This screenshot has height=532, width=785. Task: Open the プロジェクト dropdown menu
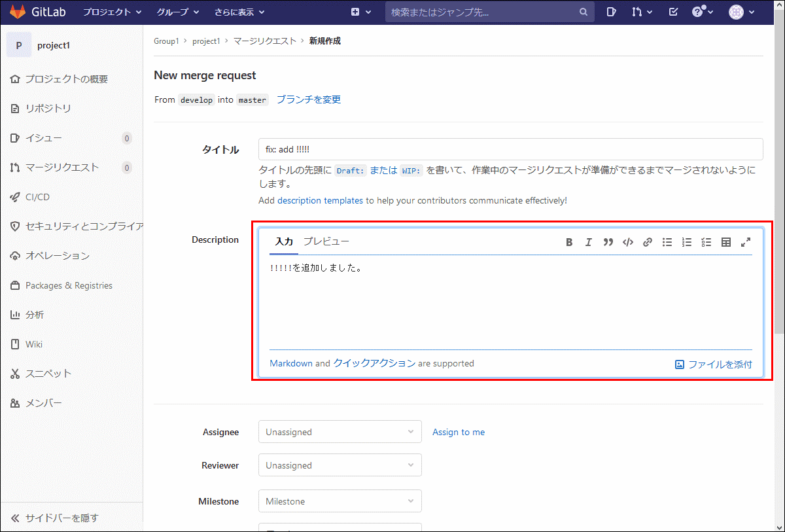tap(112, 12)
